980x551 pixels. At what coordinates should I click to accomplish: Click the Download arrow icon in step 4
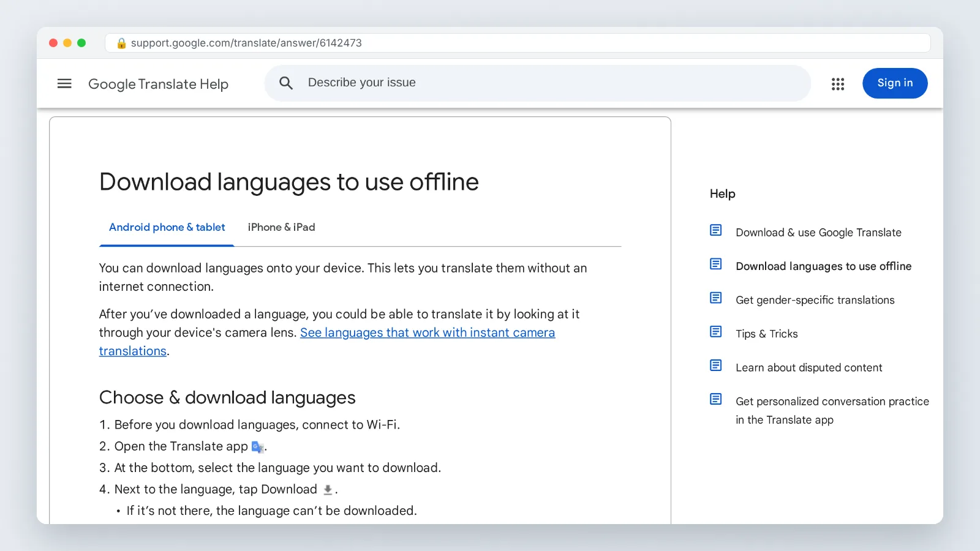[x=328, y=490]
